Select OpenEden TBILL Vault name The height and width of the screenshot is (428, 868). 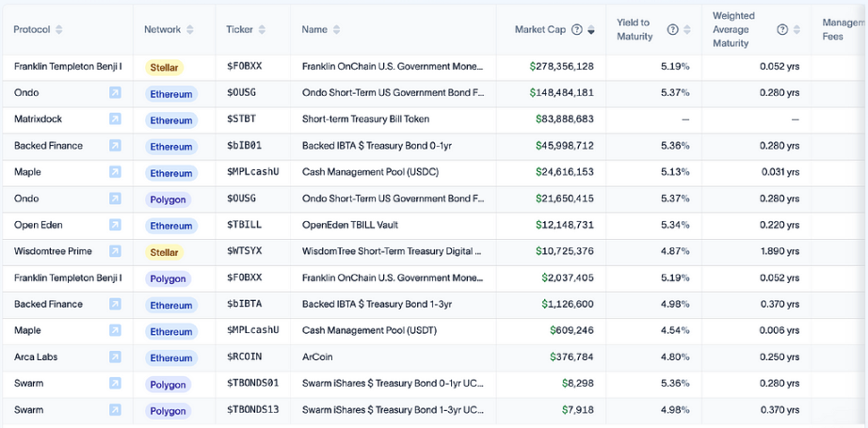350,225
